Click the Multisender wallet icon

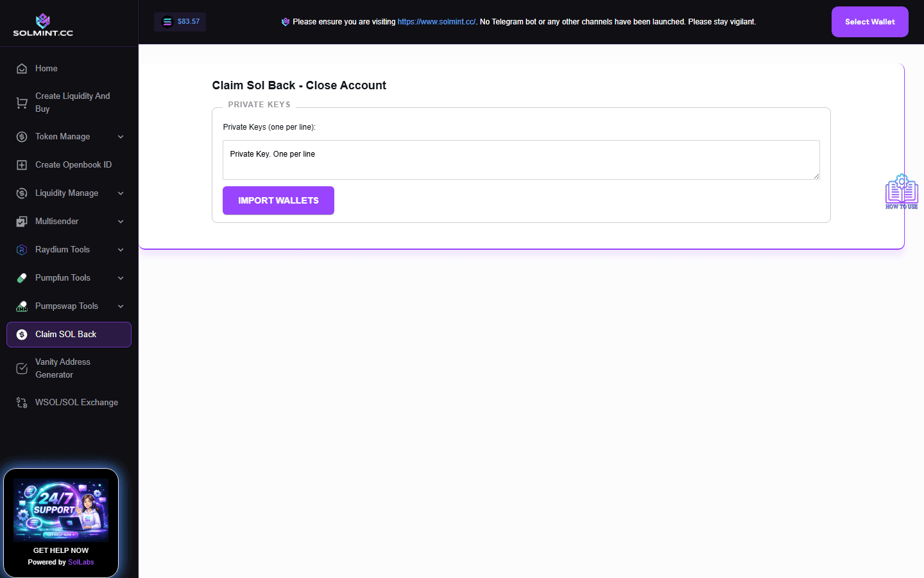21,221
